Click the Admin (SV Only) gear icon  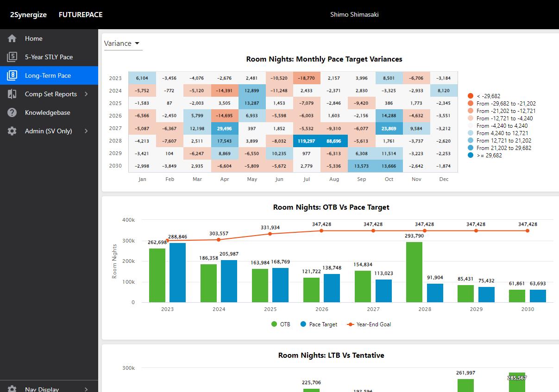point(12,131)
